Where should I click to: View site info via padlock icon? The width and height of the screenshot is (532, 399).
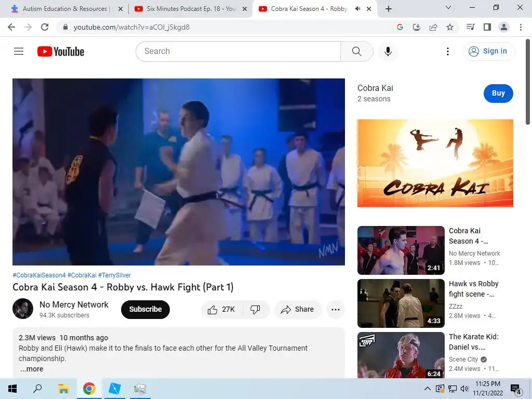point(65,27)
